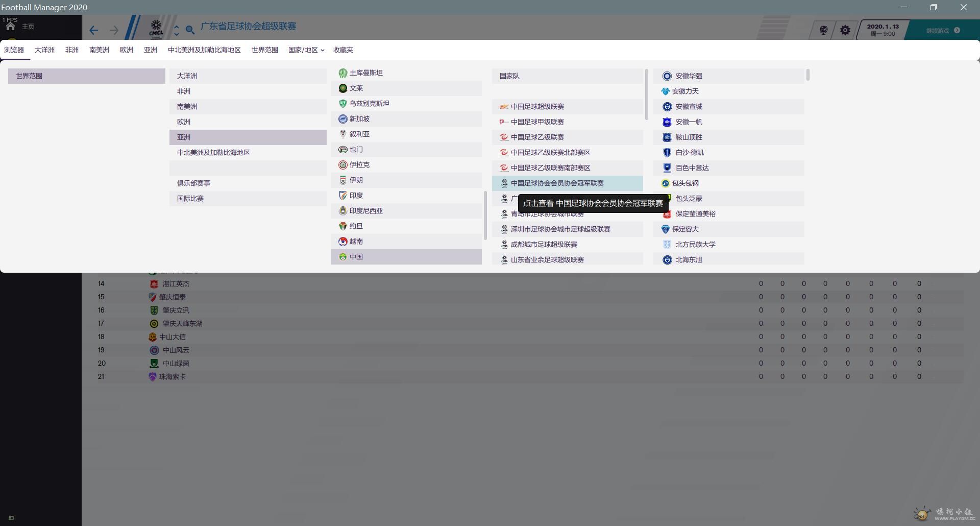The image size is (980, 526).
Task: Open 山东省业余足球超级联赛
Action: coord(568,259)
